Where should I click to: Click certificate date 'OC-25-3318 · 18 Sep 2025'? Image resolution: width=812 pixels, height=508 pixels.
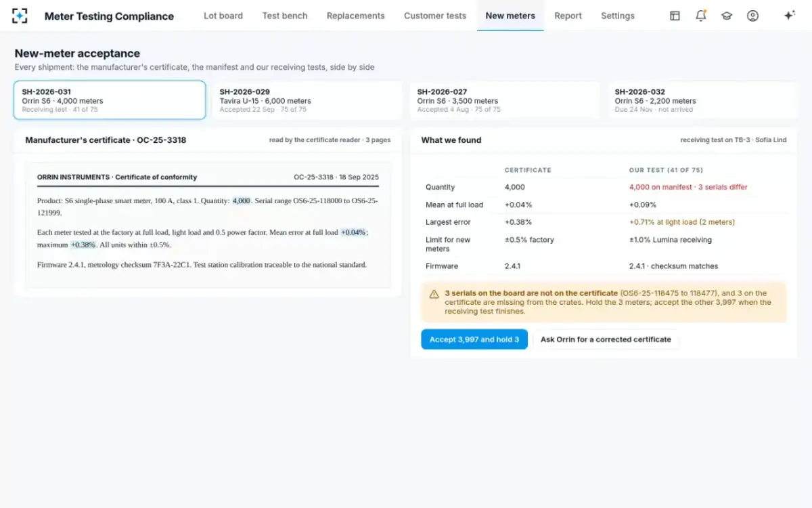pos(336,177)
